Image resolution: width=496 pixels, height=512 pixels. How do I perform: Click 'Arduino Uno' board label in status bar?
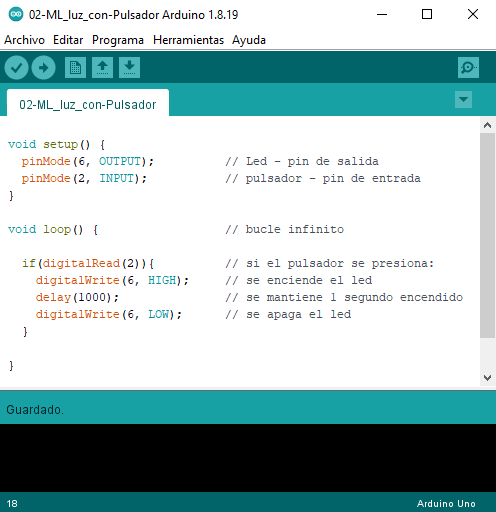[446, 503]
